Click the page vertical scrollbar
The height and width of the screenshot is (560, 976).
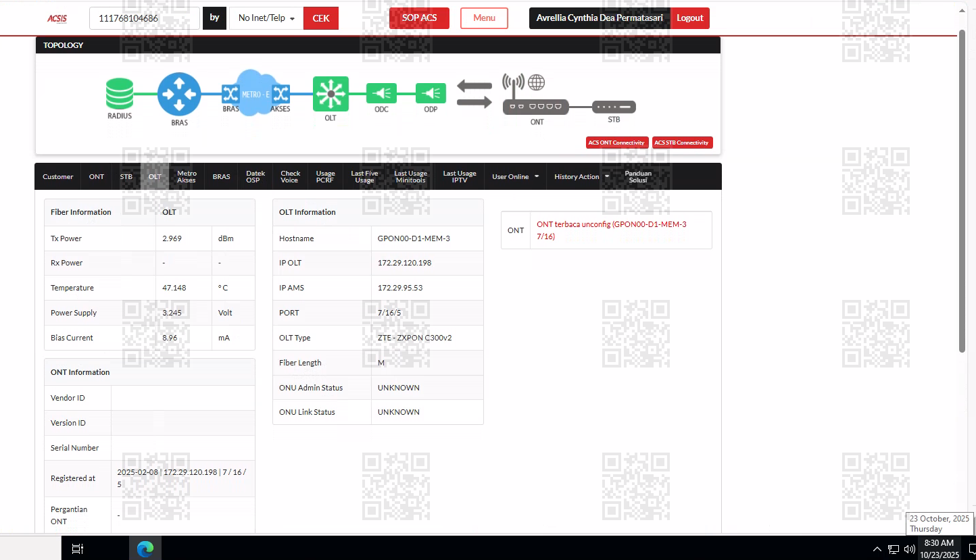(962, 190)
